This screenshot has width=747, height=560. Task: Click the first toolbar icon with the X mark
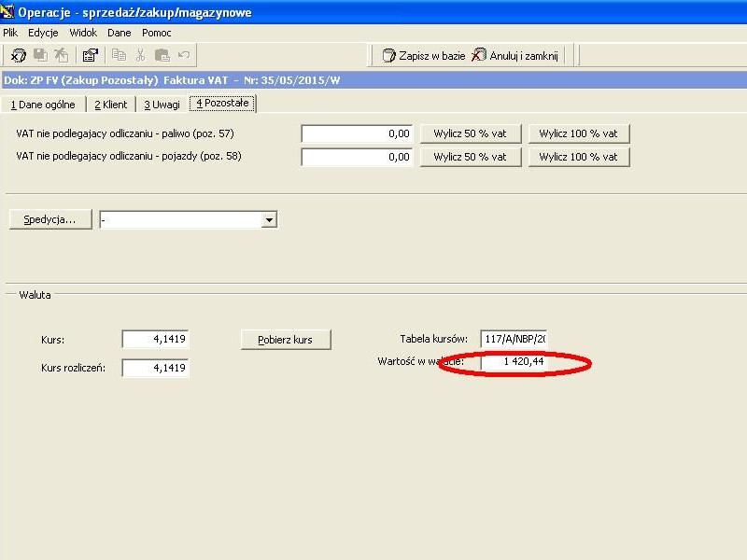click(18, 55)
